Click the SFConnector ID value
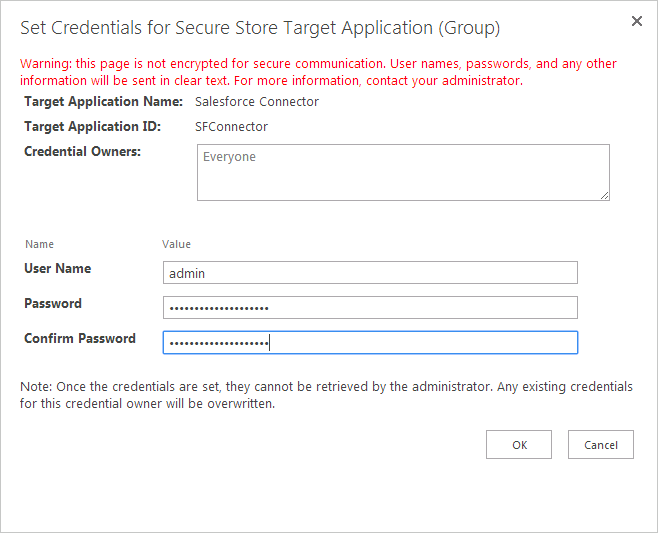The width and height of the screenshot is (658, 533). pyautogui.click(x=231, y=127)
